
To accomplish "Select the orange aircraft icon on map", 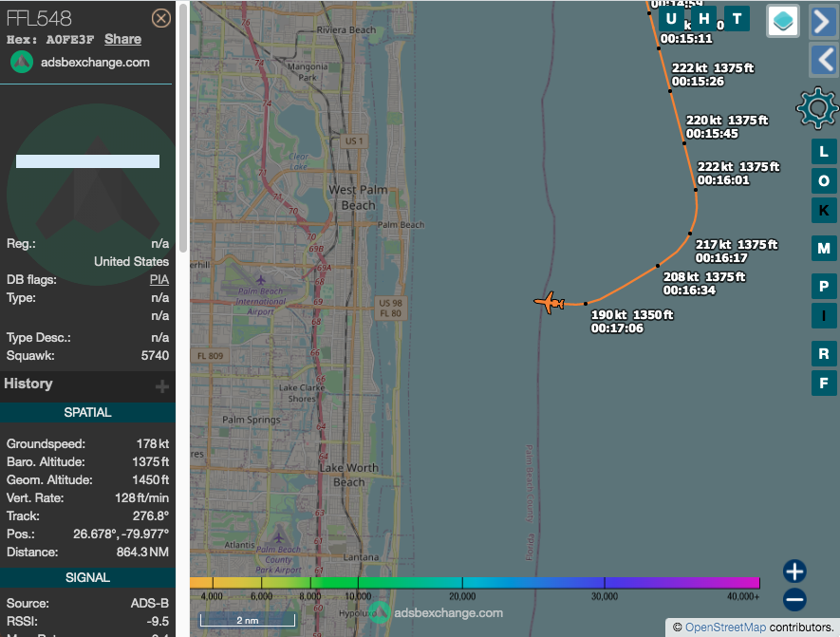I will [x=550, y=303].
